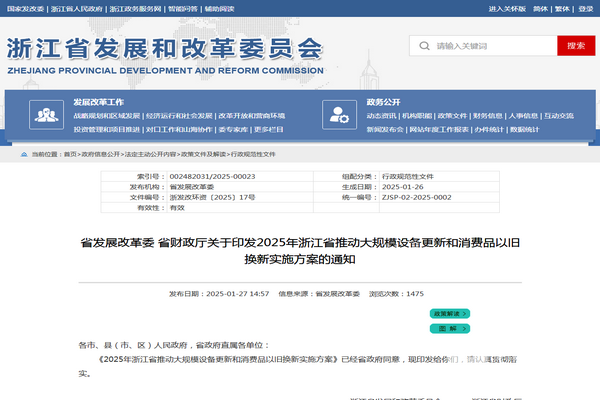
Task: Click the 政务公开 person icon
Action: (340, 115)
